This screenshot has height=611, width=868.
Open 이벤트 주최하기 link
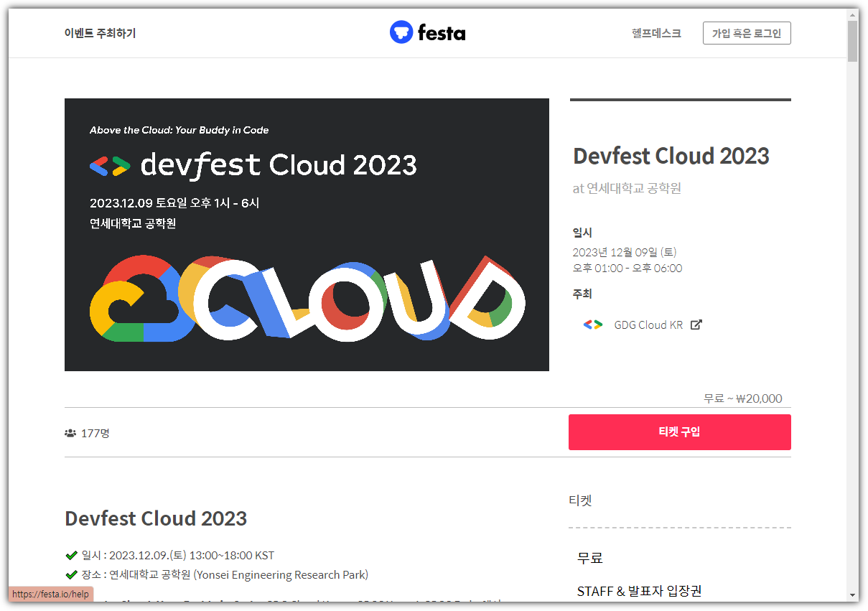(x=100, y=33)
